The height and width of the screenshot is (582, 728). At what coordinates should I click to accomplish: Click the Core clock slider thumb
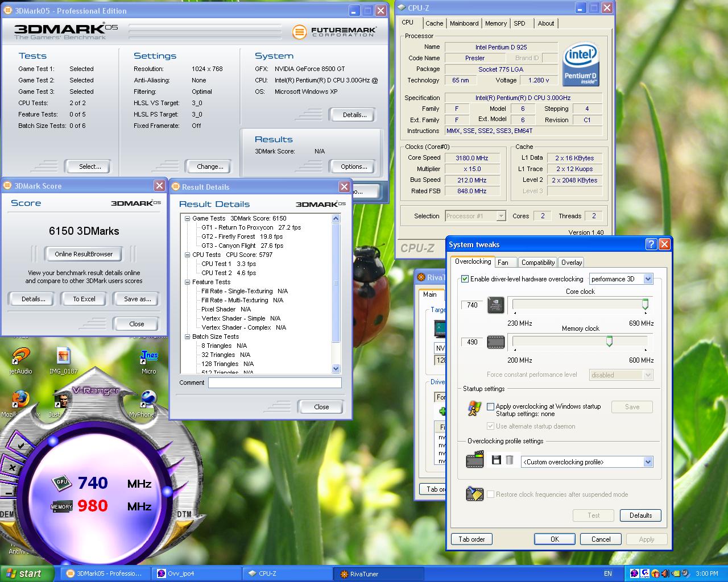(x=645, y=305)
